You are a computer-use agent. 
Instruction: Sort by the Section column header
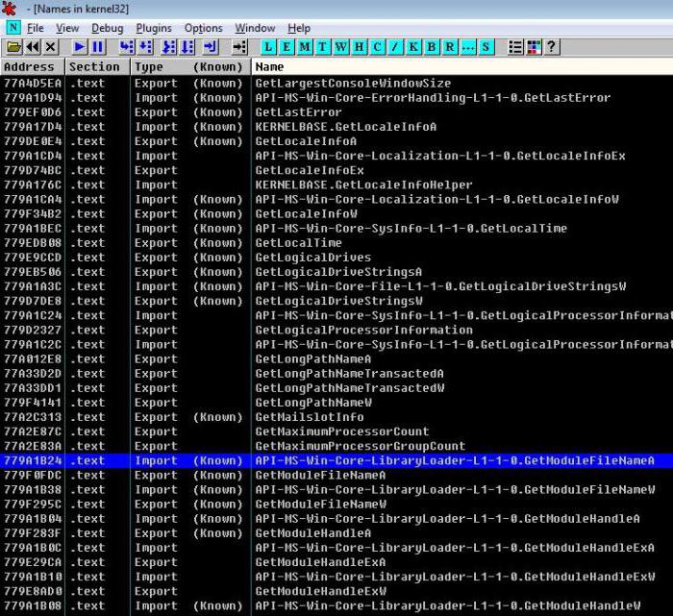(x=97, y=67)
